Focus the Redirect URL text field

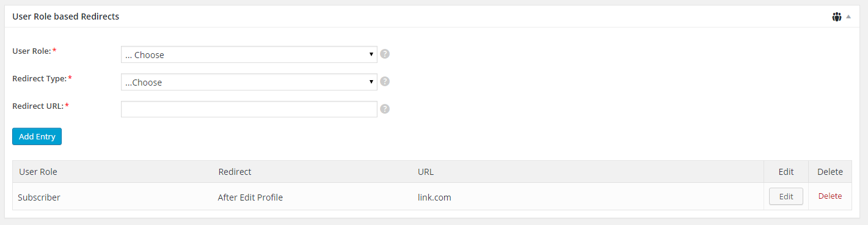tap(249, 109)
